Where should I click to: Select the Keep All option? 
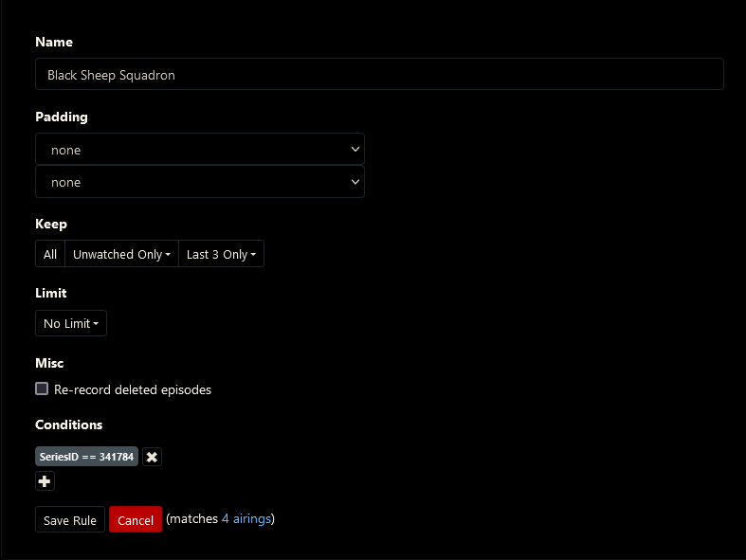(50, 254)
